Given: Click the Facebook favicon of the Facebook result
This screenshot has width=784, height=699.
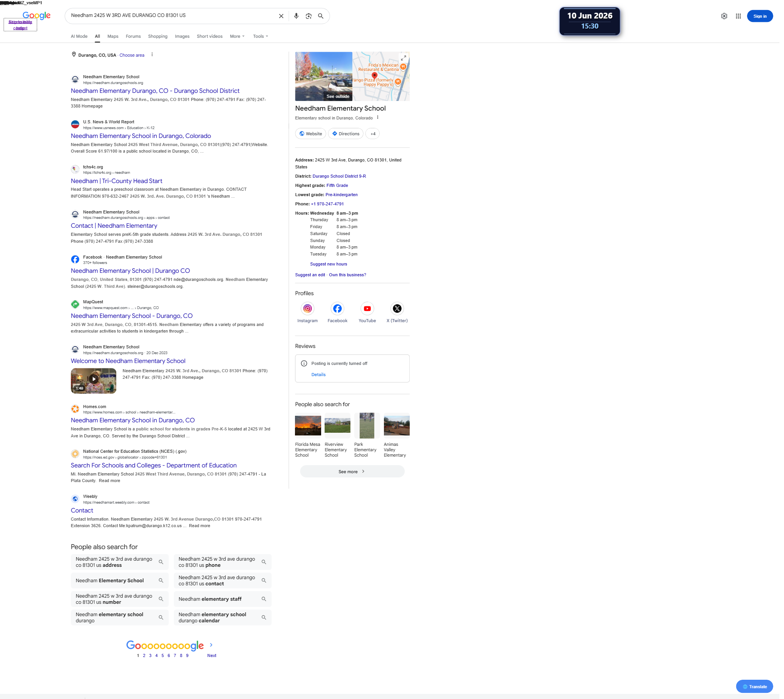Looking at the screenshot, I should 75,259.
